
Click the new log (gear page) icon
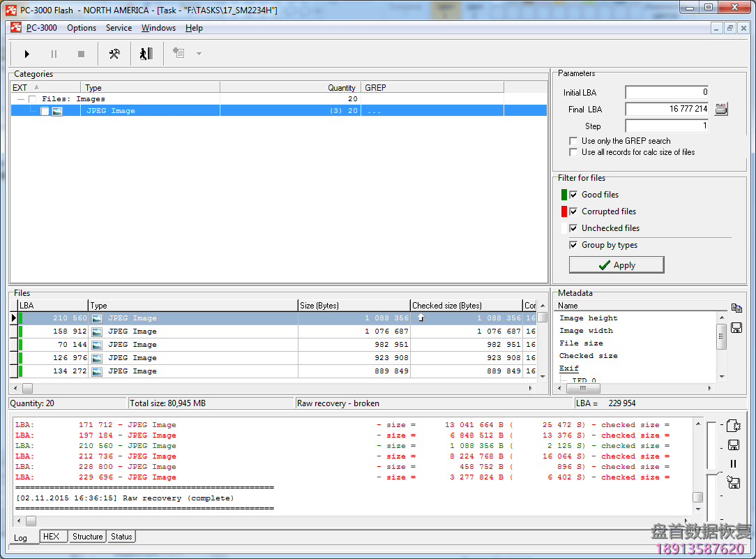733,426
